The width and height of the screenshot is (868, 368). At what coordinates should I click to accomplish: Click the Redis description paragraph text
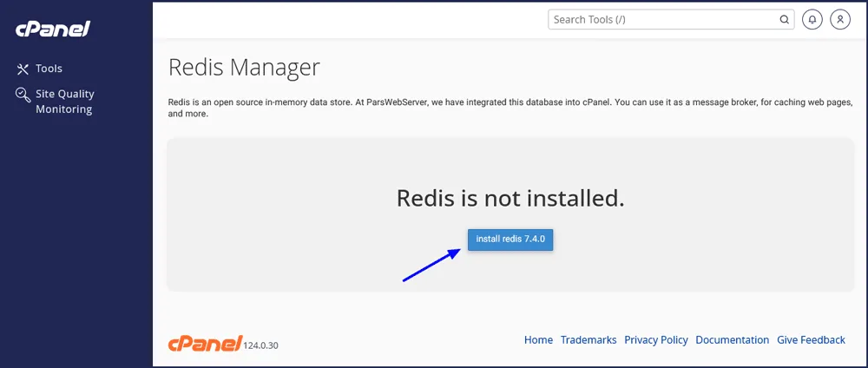point(505,108)
